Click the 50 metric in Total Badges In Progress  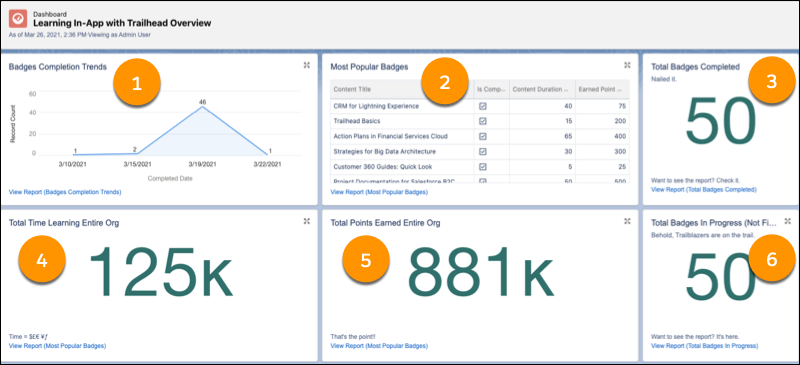tap(719, 276)
